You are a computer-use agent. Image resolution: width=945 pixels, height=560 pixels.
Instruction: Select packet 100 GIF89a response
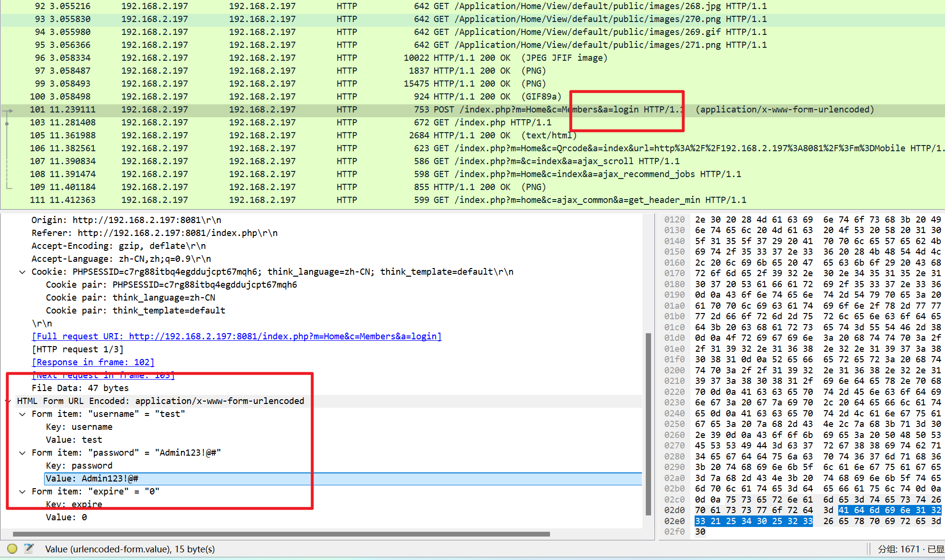(472, 97)
